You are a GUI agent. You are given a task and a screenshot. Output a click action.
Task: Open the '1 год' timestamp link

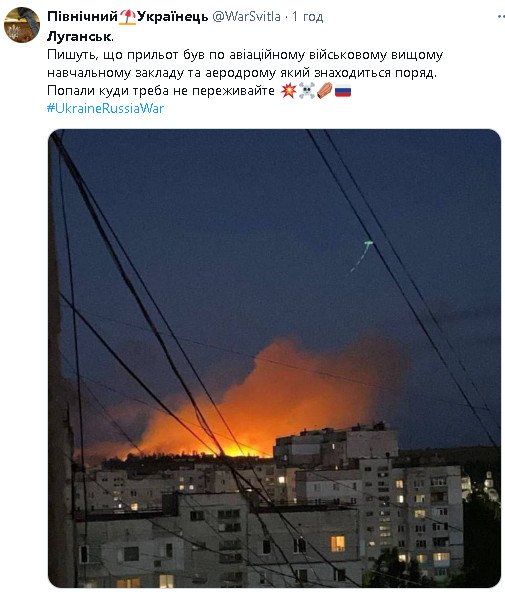click(x=307, y=17)
